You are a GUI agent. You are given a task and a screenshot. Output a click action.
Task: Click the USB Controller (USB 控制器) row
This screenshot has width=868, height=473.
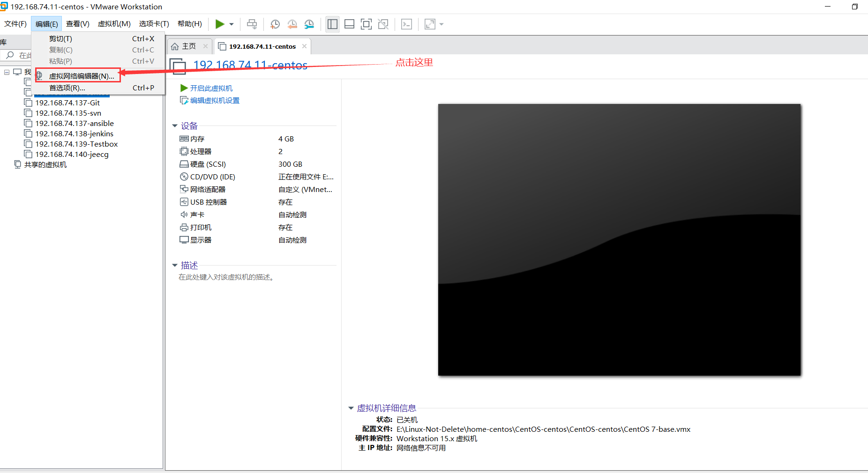(257, 202)
